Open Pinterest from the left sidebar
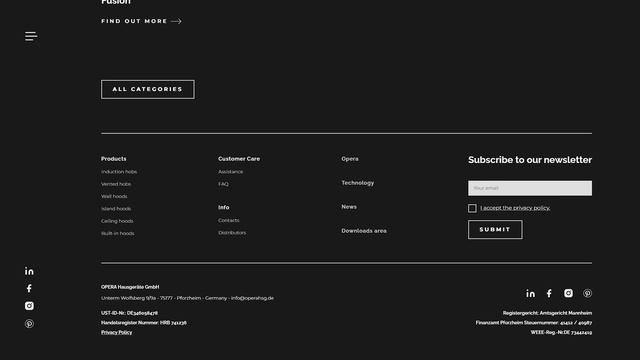The height and width of the screenshot is (360, 640). [29, 324]
